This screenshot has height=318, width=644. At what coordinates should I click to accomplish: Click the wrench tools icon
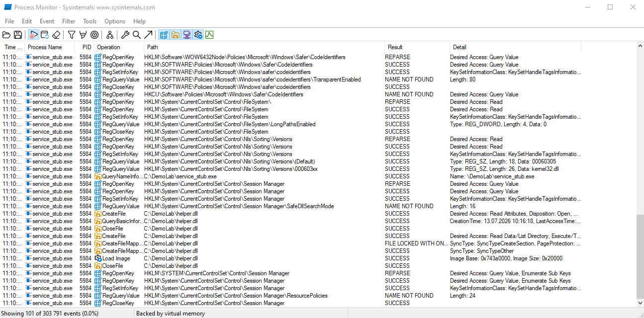point(125,35)
